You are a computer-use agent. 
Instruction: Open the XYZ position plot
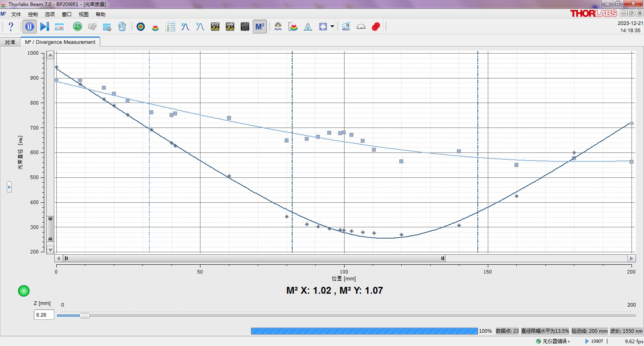click(215, 27)
